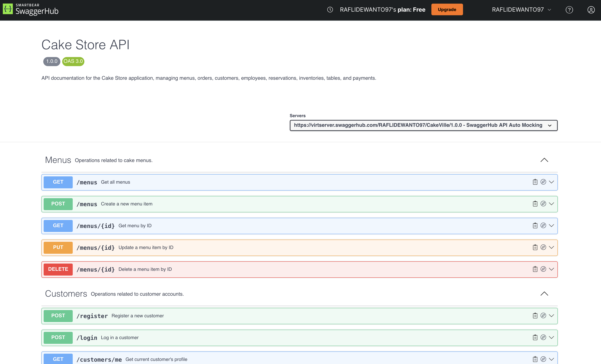Click compass icon on PUT /menus/{id} row

click(543, 247)
